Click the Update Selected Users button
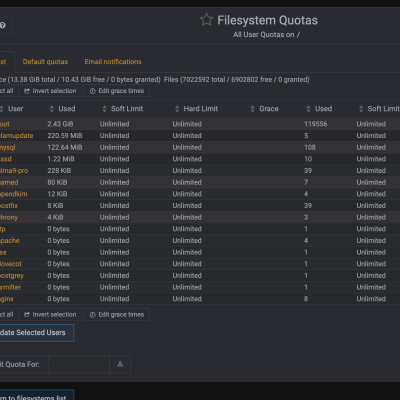Screen dimensions: 400x400 [36, 333]
